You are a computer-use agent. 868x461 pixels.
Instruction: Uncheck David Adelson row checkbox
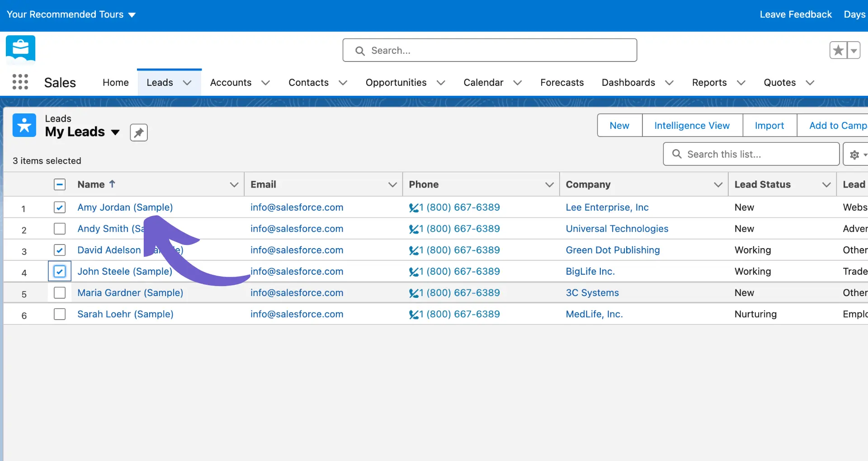[60, 250]
